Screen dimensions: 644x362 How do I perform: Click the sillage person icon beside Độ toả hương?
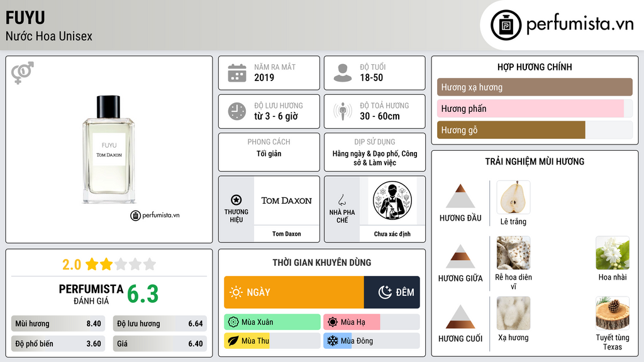click(x=343, y=111)
